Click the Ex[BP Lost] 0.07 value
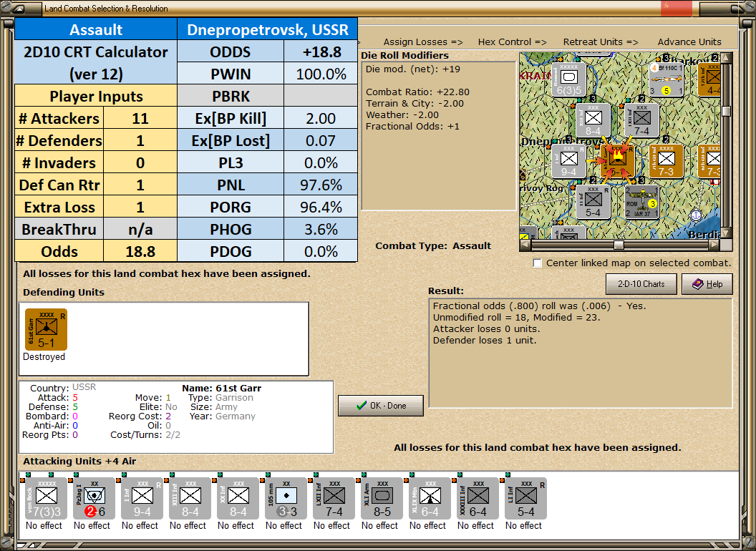The image size is (756, 551). point(321,141)
